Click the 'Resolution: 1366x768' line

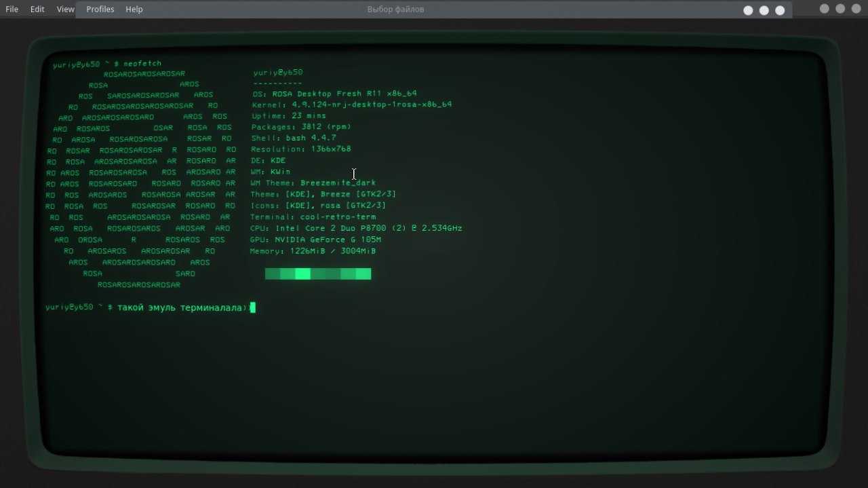[x=301, y=149]
